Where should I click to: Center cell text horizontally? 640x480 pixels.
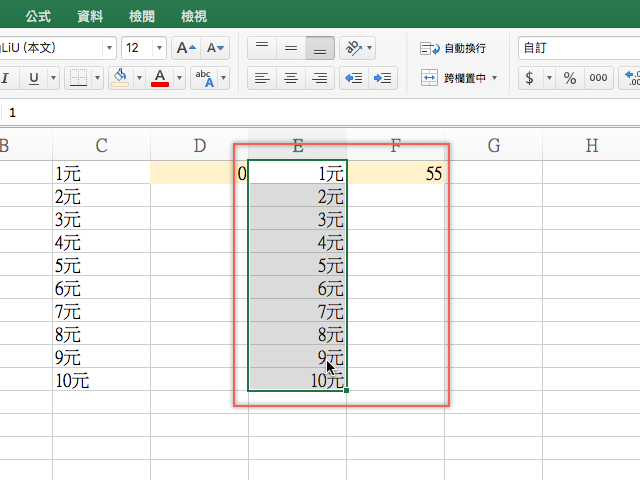[291, 78]
